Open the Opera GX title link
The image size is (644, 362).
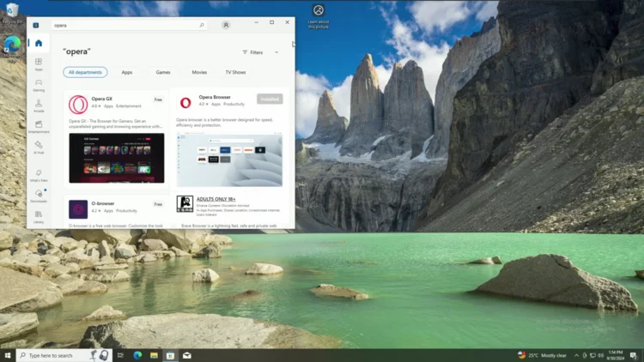(x=102, y=99)
